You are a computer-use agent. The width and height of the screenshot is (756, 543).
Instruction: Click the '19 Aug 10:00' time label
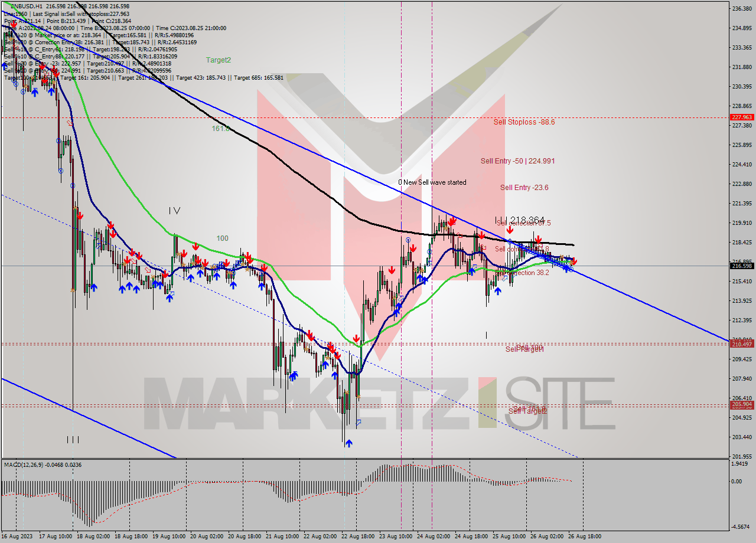(x=168, y=537)
